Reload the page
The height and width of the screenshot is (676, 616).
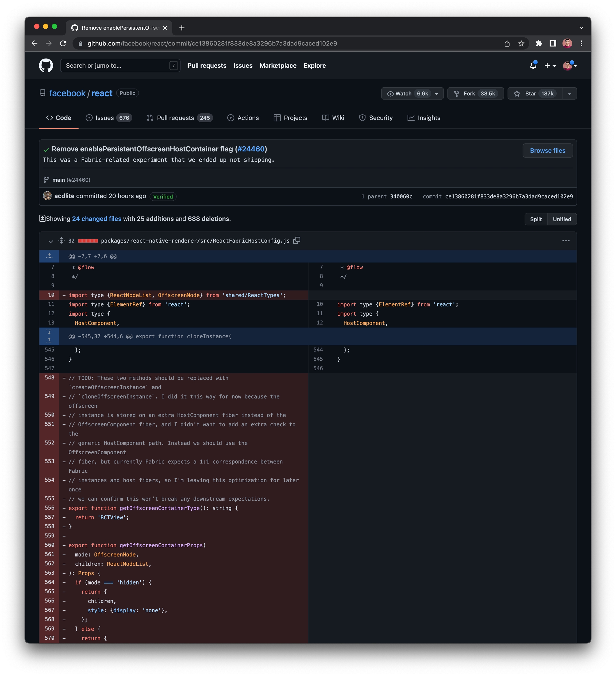click(x=63, y=43)
